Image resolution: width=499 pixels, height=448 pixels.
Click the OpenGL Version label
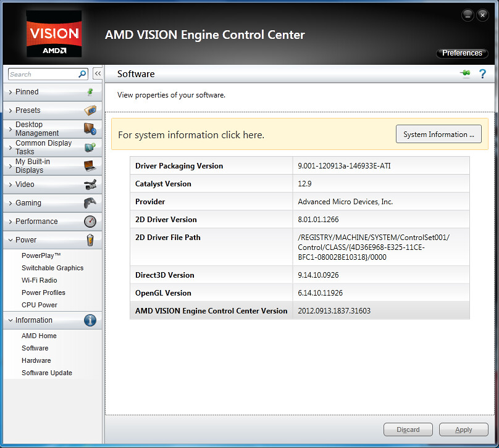163,293
